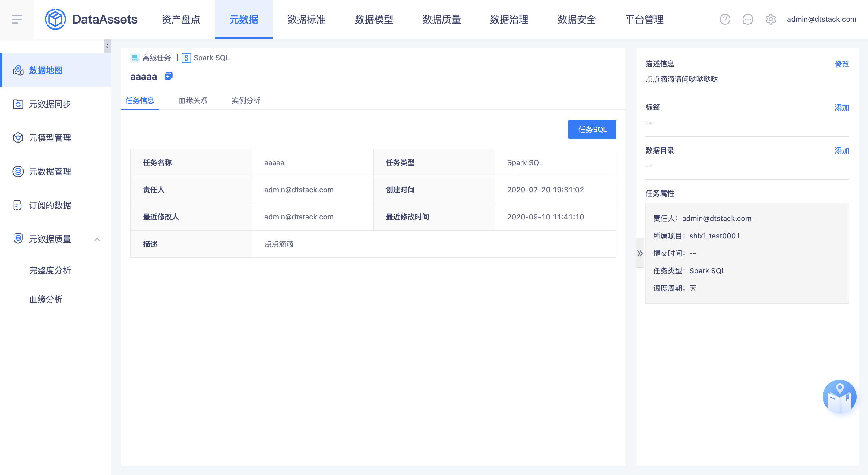Switch to the 血缘关系 tab
The width and height of the screenshot is (868, 475).
point(193,100)
